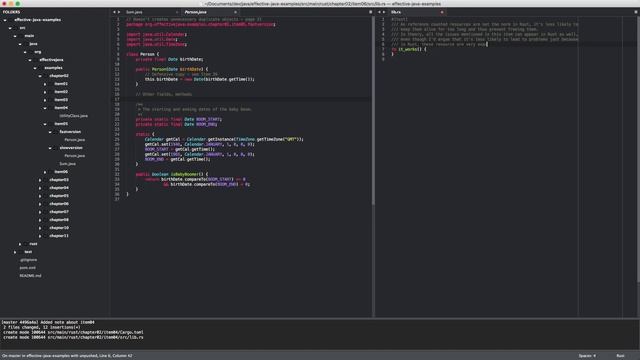
Task: Click right pane vertical scrollbar
Action: pos(638,149)
